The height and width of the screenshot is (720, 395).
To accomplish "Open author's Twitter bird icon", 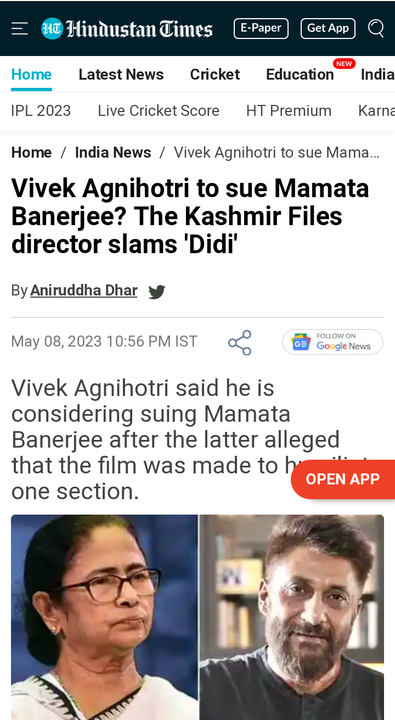I will click(x=157, y=292).
